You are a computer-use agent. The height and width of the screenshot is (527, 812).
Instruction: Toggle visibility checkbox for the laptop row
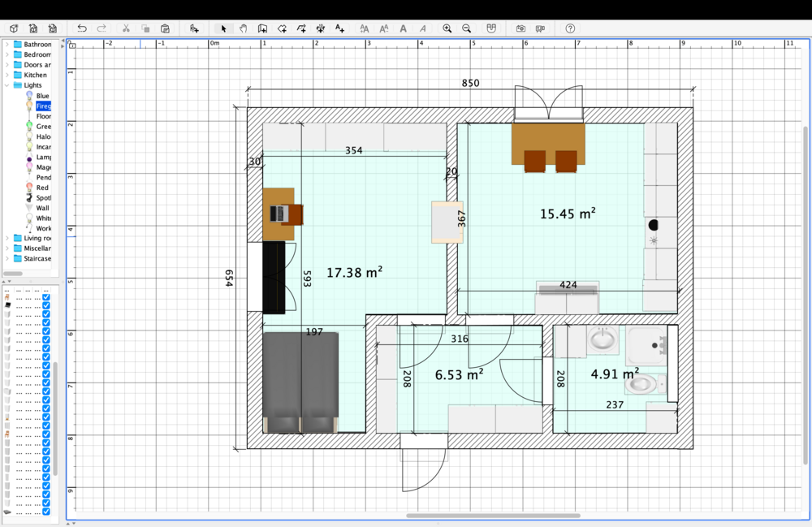(46, 306)
